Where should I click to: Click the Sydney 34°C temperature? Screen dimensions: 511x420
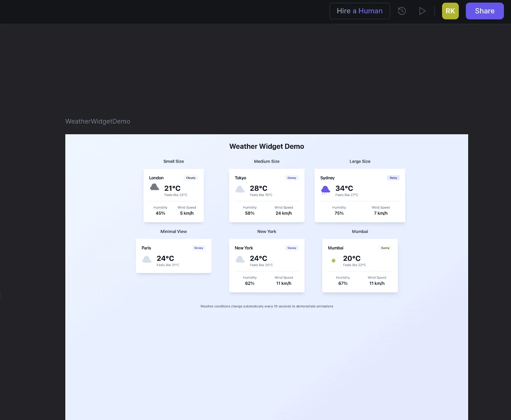click(x=344, y=188)
